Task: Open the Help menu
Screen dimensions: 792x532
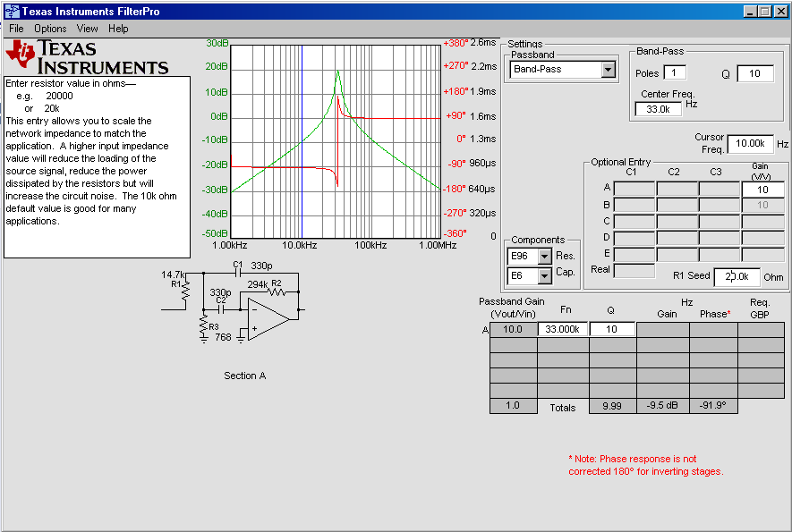Action: tap(118, 29)
